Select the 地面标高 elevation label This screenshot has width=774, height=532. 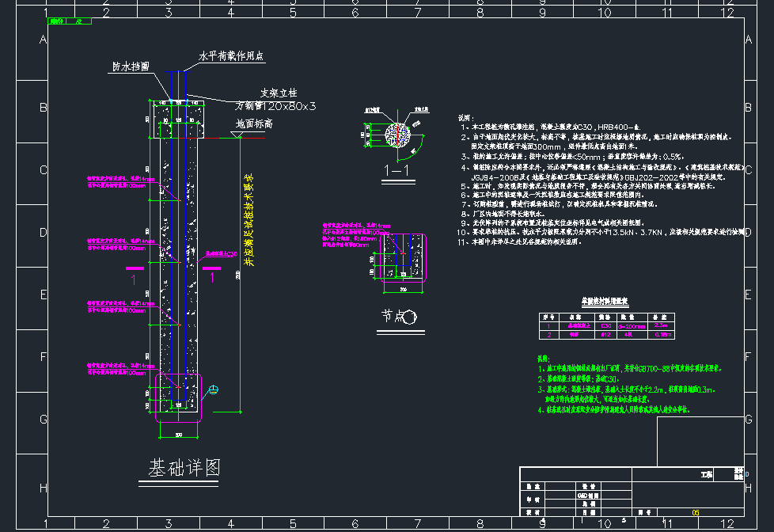coord(254,124)
